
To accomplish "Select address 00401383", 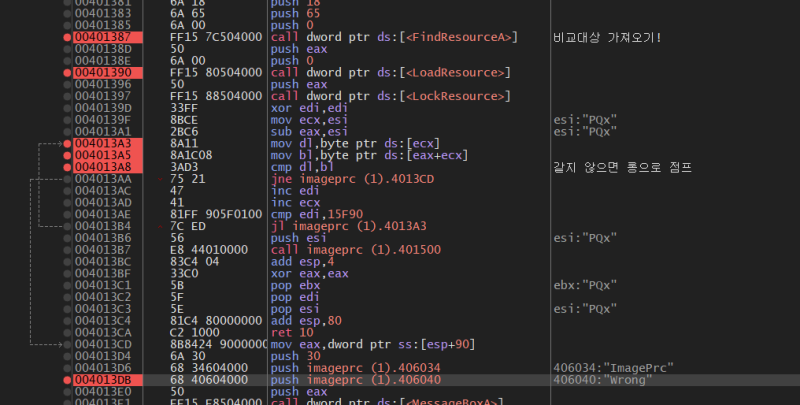I will [x=103, y=13].
